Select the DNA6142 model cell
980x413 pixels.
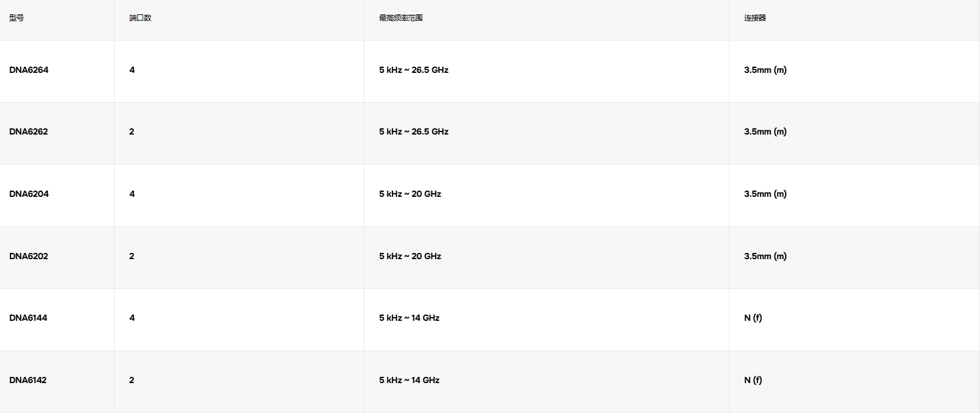point(28,380)
